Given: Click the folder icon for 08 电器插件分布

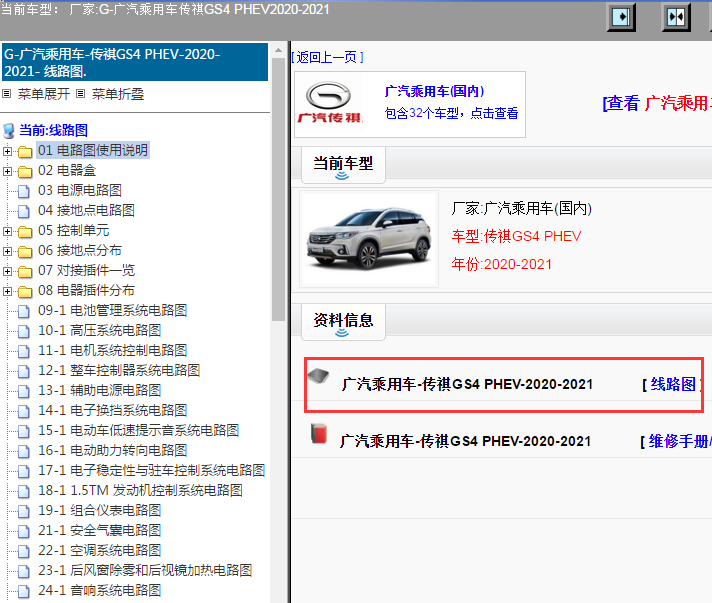Looking at the screenshot, I should tap(25, 291).
